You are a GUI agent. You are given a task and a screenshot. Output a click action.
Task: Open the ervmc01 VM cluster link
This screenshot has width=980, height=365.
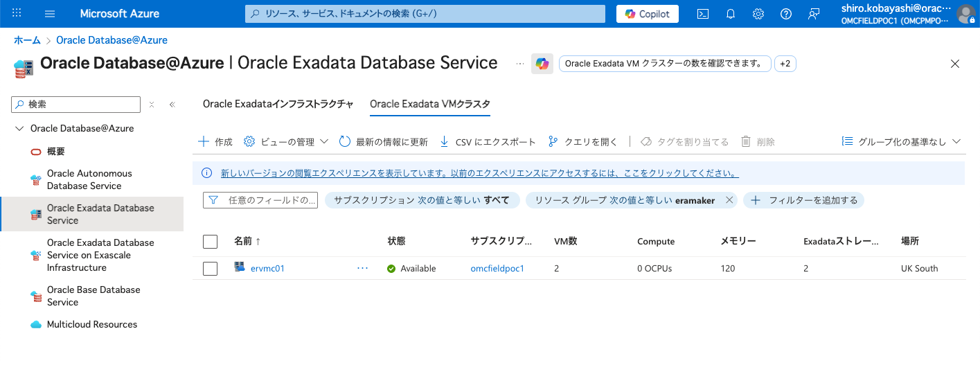pyautogui.click(x=267, y=268)
